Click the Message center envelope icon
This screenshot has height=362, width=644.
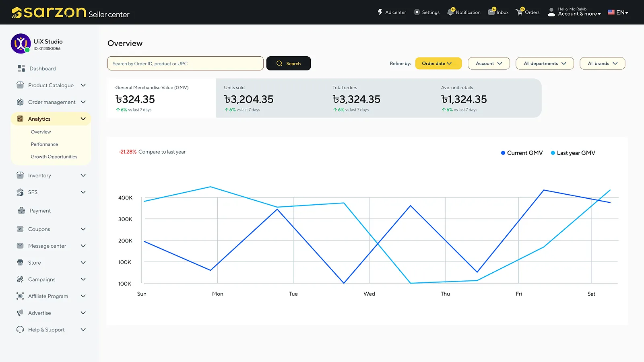point(20,246)
